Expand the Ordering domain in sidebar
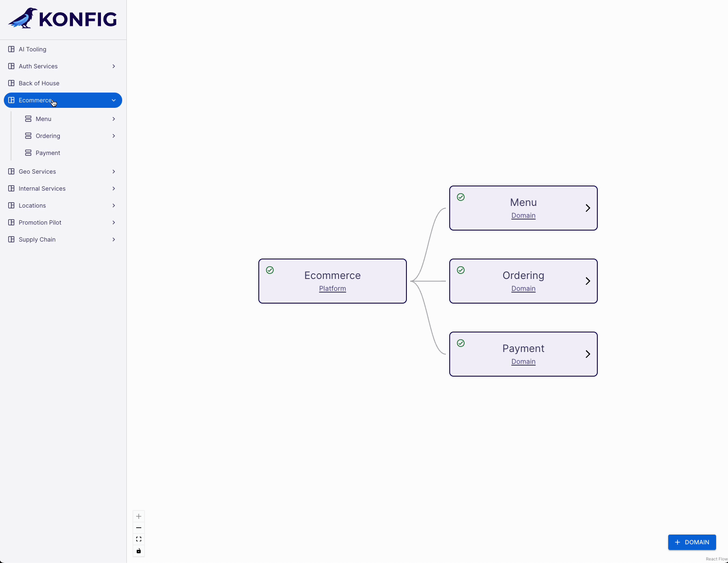Image resolution: width=728 pixels, height=563 pixels. pyautogui.click(x=114, y=136)
